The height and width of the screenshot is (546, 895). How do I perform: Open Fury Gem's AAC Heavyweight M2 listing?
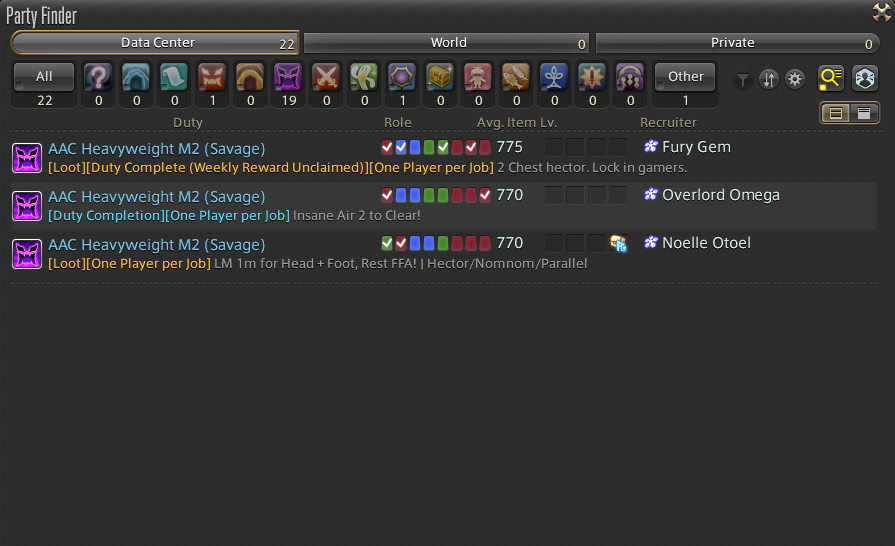444,158
